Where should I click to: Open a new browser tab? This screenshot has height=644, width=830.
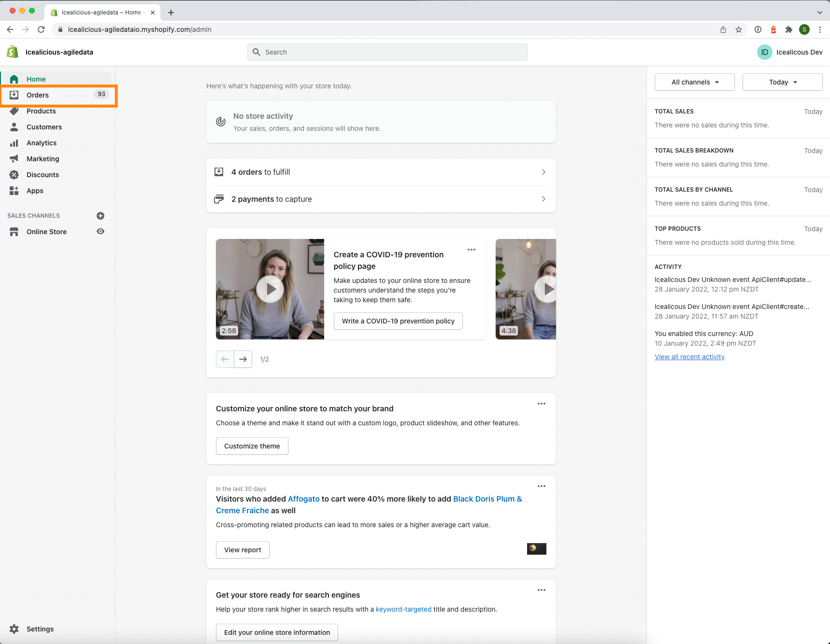[171, 13]
